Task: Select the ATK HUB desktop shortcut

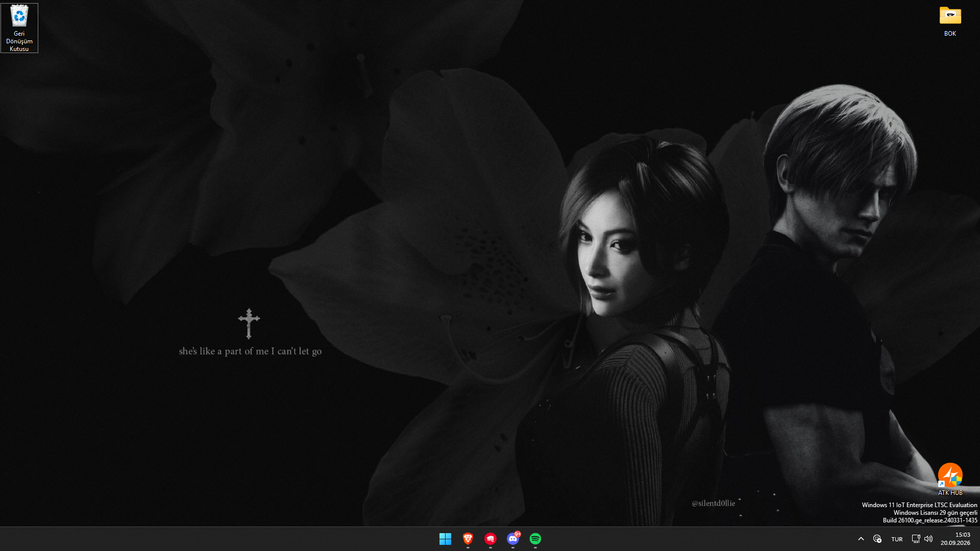Action: [x=950, y=479]
